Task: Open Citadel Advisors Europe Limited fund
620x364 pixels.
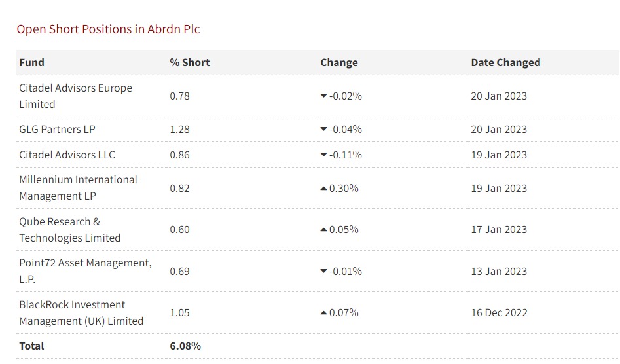Action: pyautogui.click(x=75, y=96)
